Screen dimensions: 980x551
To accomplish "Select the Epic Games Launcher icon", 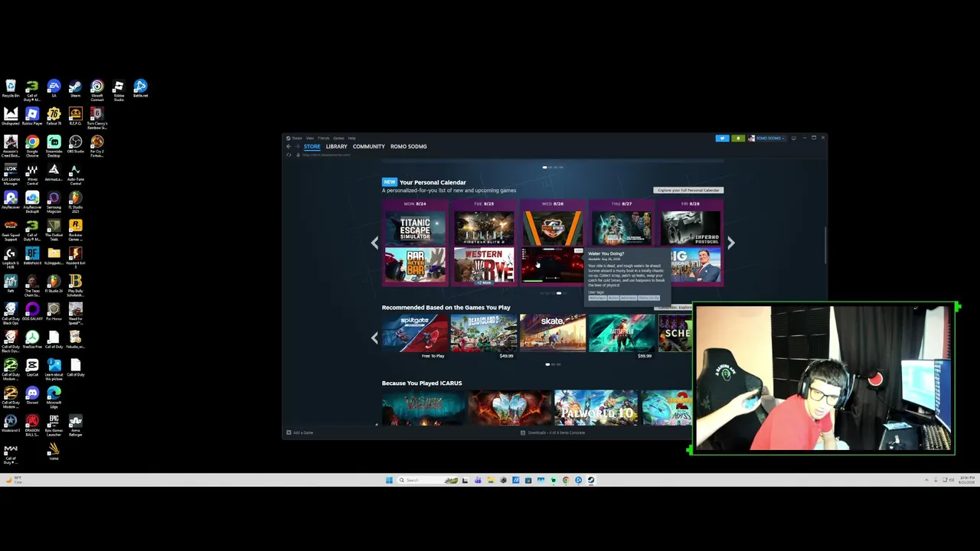I will point(54,425).
